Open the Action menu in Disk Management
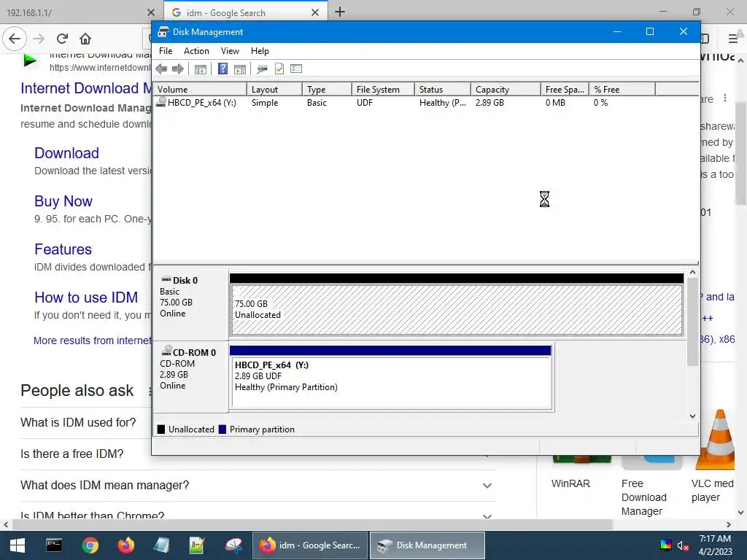 (x=196, y=51)
